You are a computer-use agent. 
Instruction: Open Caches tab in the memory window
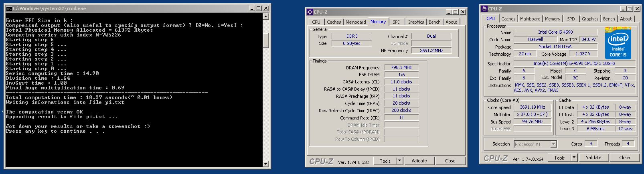[334, 22]
